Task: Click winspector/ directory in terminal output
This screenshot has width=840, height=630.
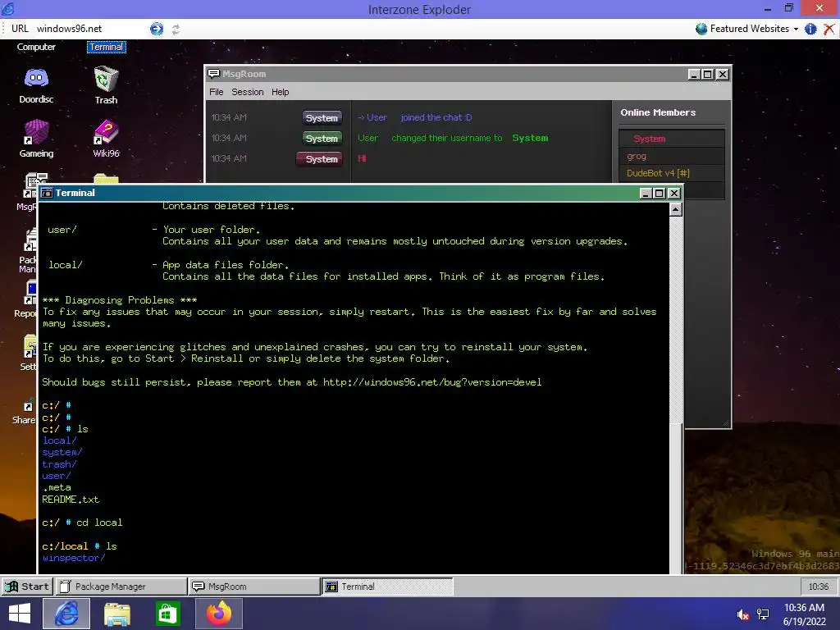Action: [74, 558]
